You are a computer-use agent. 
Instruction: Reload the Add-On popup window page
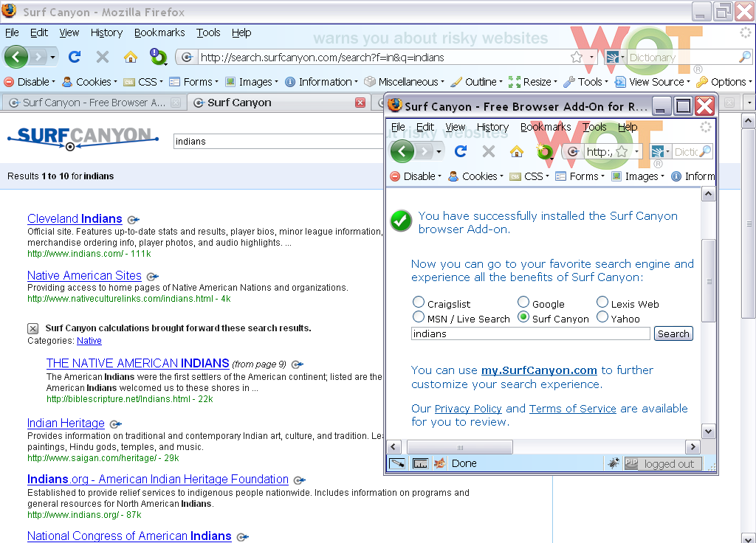(x=461, y=152)
